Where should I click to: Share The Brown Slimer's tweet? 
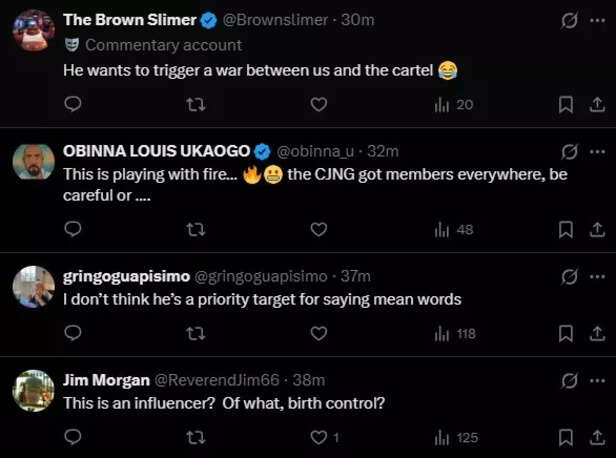point(597,104)
